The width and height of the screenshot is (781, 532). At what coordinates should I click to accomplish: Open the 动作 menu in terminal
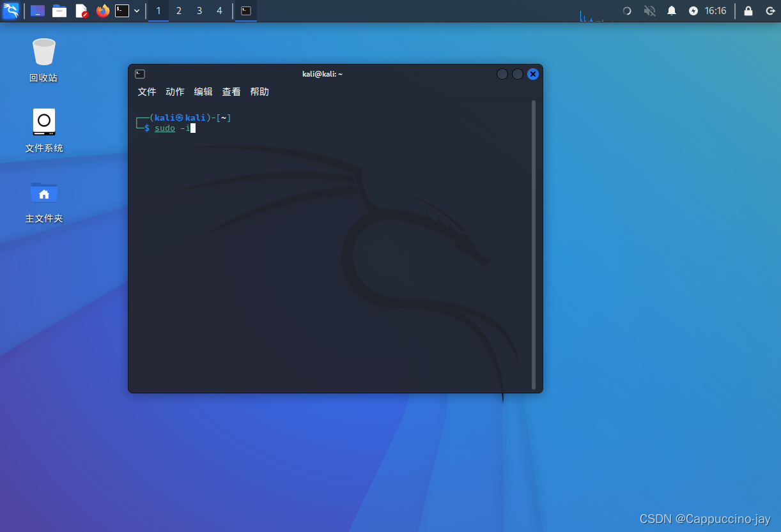[175, 92]
